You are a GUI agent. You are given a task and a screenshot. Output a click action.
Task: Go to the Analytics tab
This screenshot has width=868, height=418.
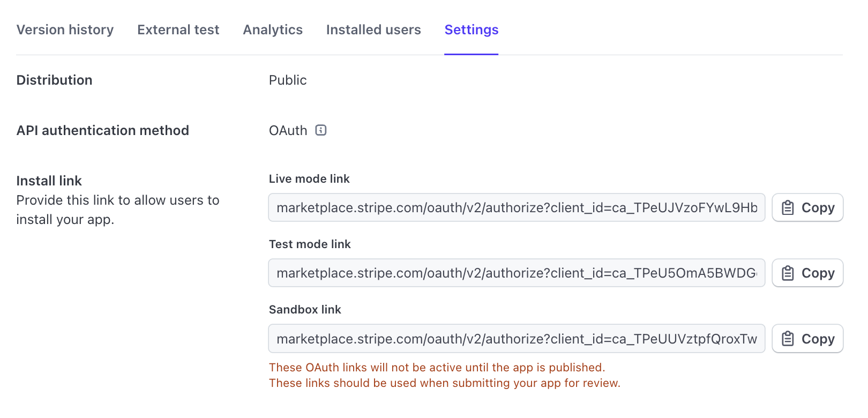(x=273, y=30)
